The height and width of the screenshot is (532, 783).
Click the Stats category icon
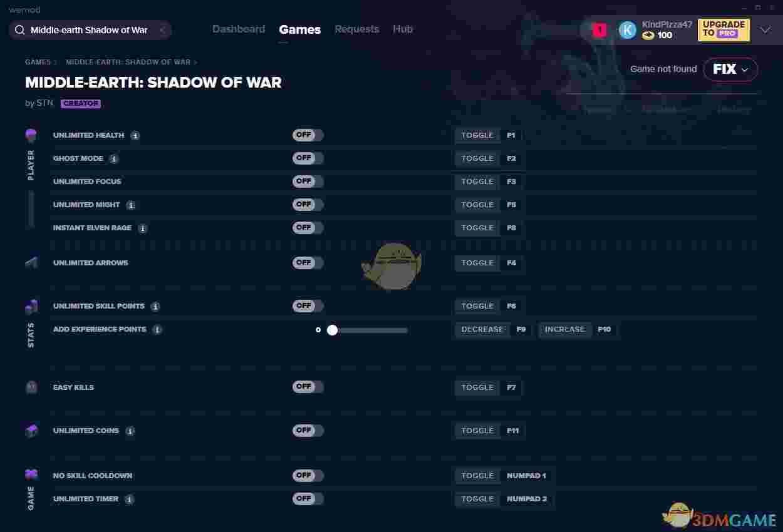[31, 307]
